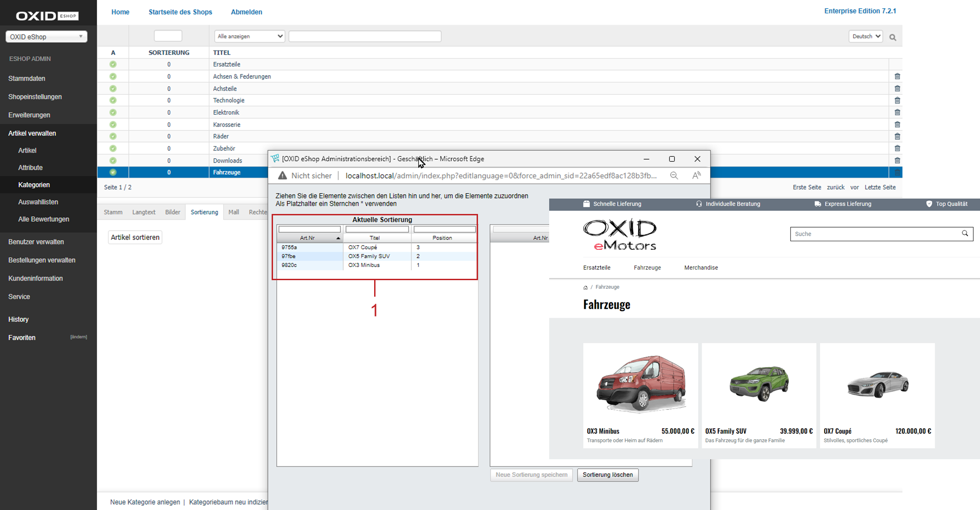Click the search magnifier icon in admin list

[x=892, y=38]
